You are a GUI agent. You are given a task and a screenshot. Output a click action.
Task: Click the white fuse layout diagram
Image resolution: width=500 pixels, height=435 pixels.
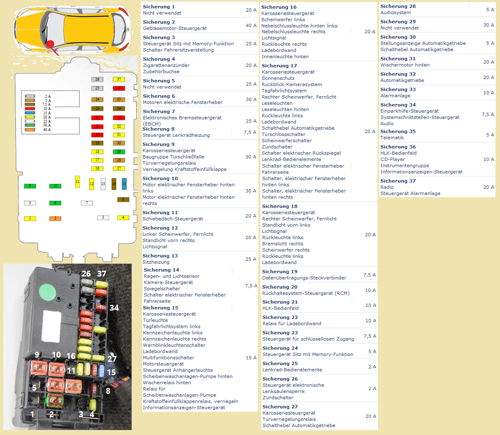tap(77, 160)
